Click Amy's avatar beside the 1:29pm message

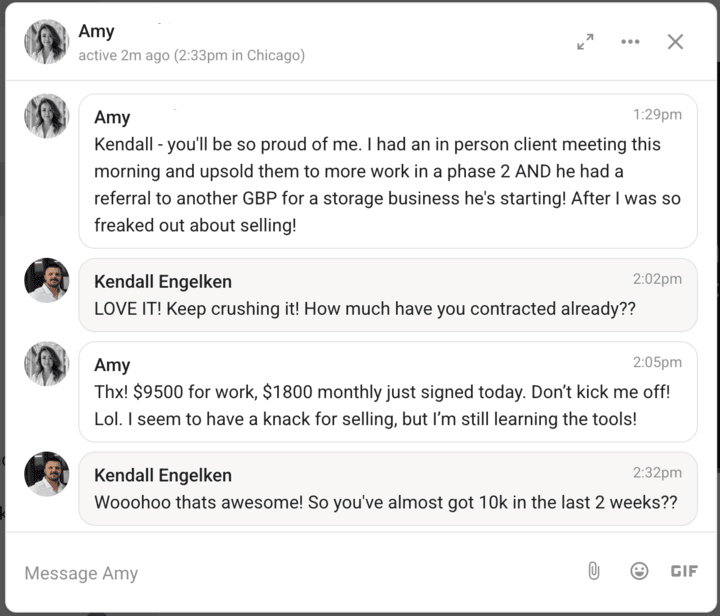[x=46, y=116]
